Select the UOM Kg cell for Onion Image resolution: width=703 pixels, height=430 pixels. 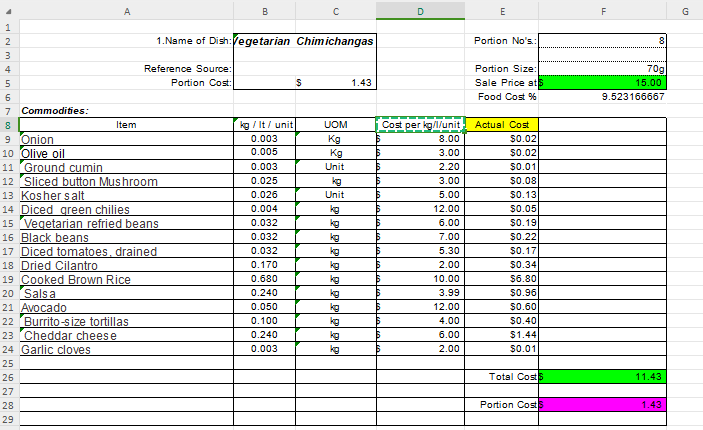[336, 139]
